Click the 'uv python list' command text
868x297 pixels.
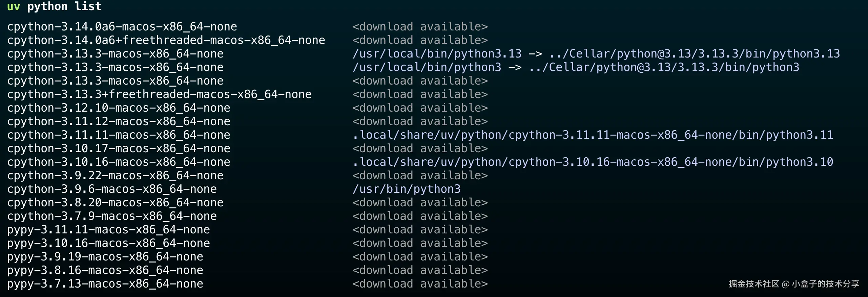[54, 6]
